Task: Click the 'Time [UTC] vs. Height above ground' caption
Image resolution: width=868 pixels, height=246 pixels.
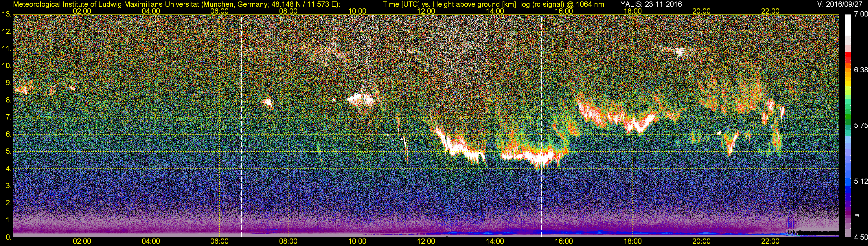Action: click(x=493, y=4)
